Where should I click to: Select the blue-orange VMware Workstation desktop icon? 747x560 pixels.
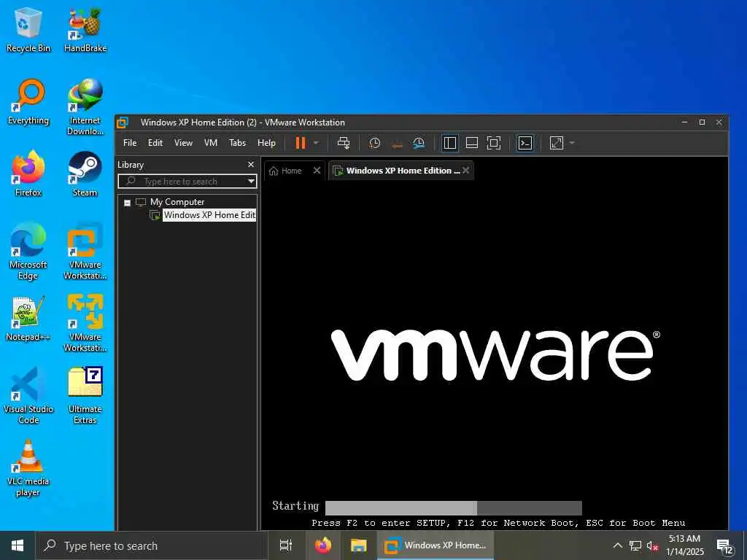pos(85,251)
